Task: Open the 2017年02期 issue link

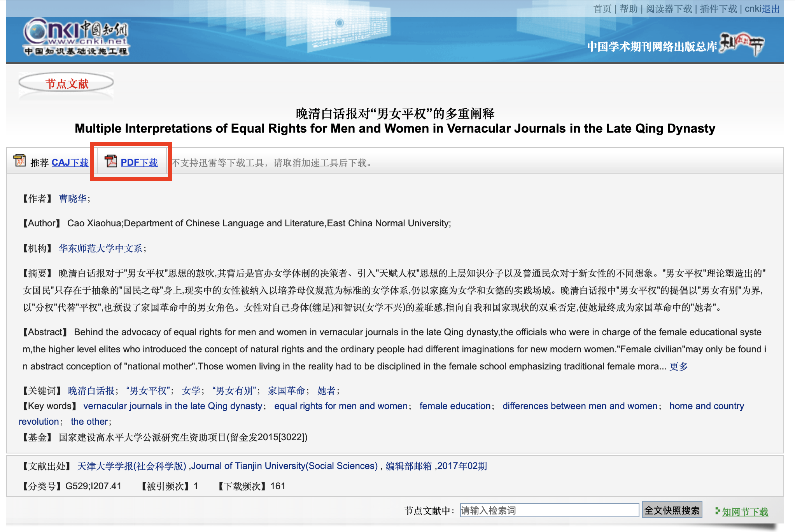Action: point(462,466)
